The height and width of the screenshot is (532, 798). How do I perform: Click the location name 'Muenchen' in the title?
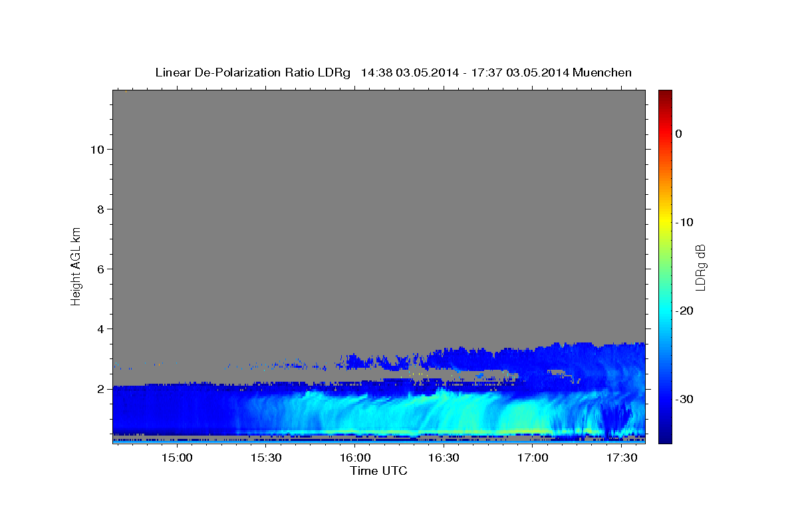602,72
